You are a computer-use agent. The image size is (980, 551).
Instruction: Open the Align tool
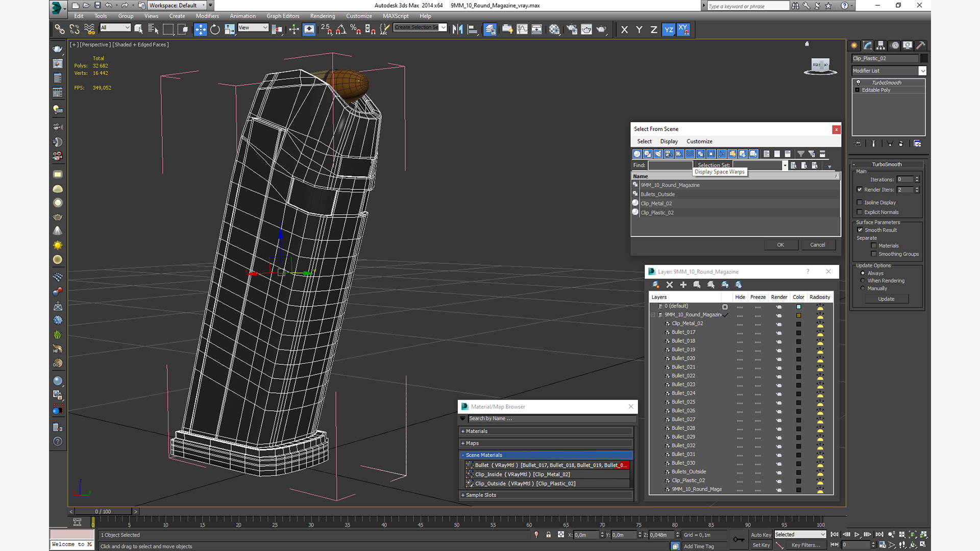point(473,30)
